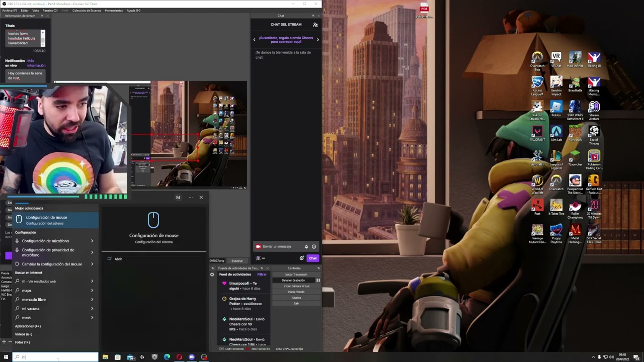This screenshot has height=362, width=644.
Task: Open the Vista menu in OBS
Action: click(36, 11)
